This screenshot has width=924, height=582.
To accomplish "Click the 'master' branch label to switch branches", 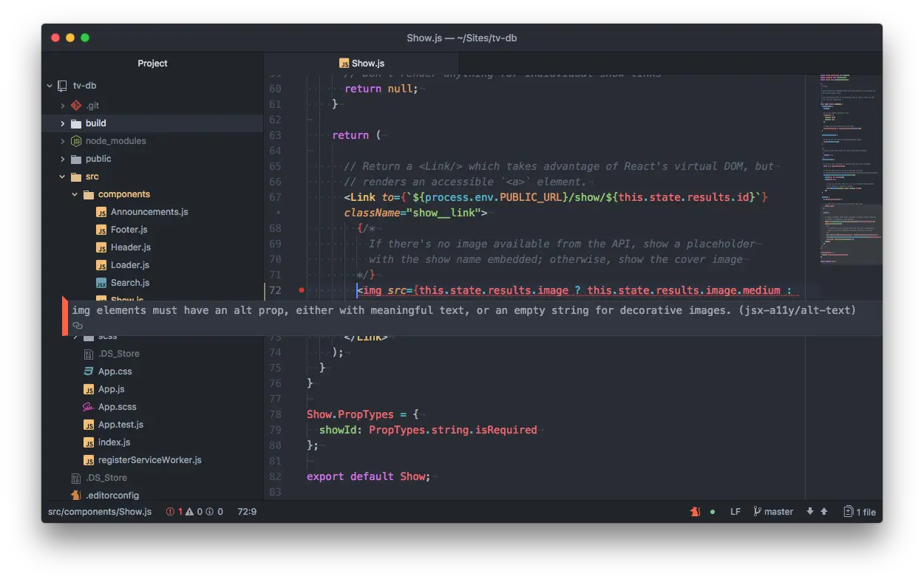I will coord(778,511).
